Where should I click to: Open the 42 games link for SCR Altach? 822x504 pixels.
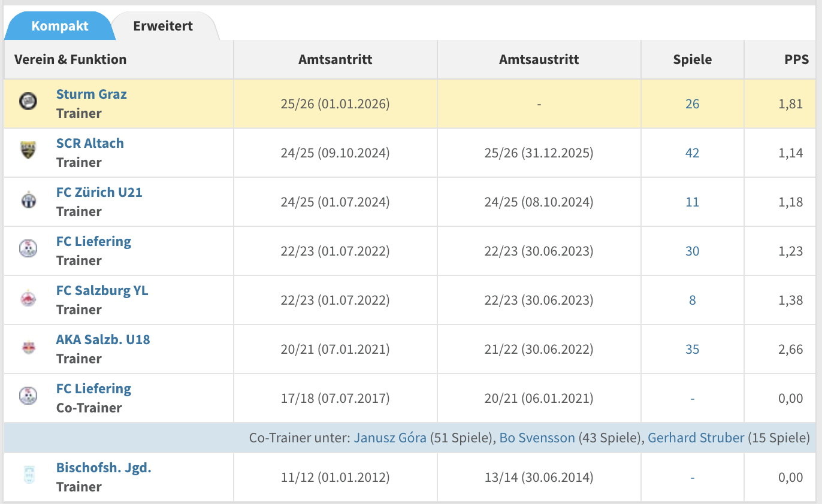693,153
